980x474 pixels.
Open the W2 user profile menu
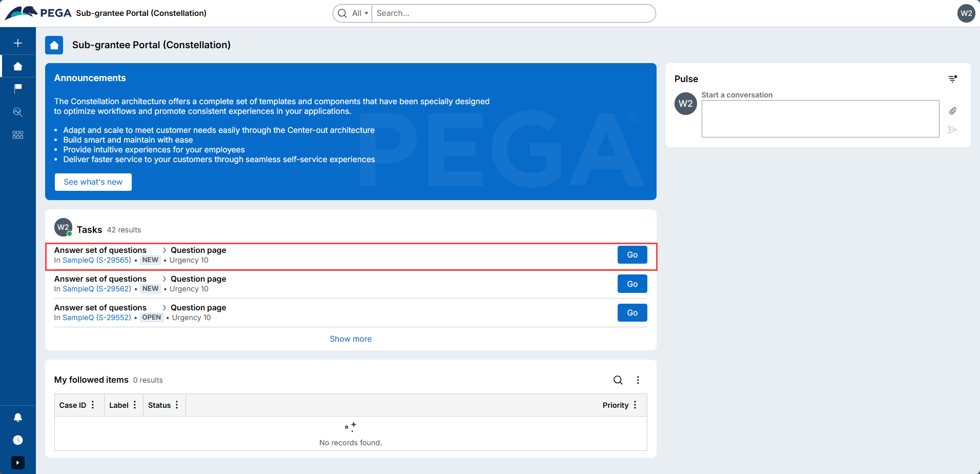coord(966,13)
